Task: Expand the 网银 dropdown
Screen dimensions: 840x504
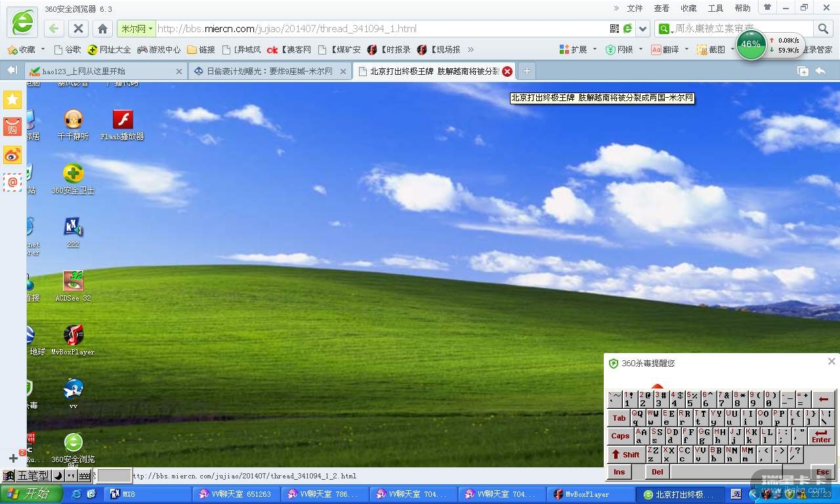Action: tap(640, 49)
